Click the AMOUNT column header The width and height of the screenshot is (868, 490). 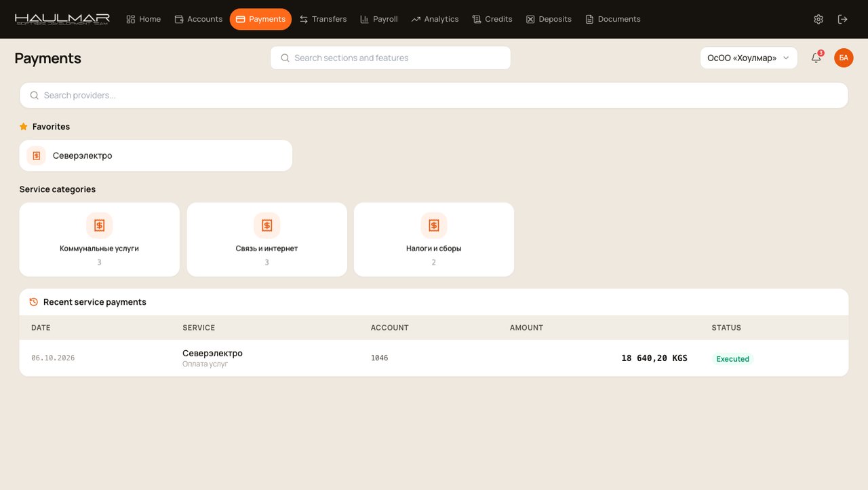pos(526,328)
